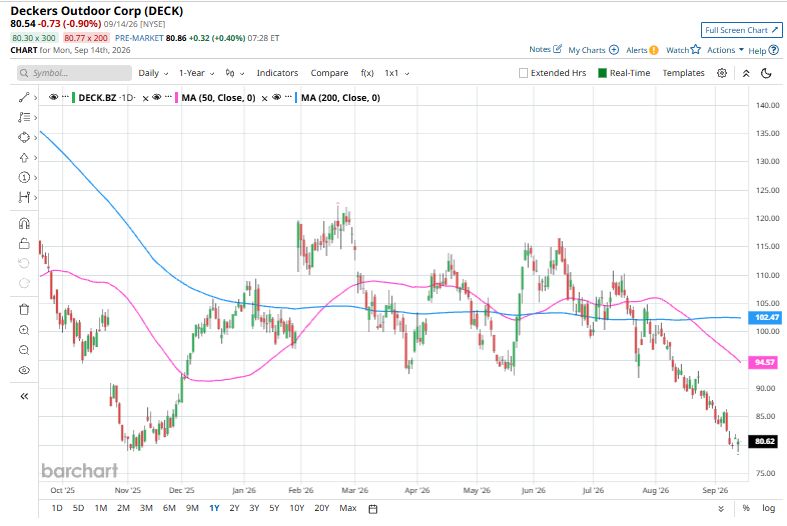Open chart settings gear icon
The width and height of the screenshot is (787, 526).
722,73
